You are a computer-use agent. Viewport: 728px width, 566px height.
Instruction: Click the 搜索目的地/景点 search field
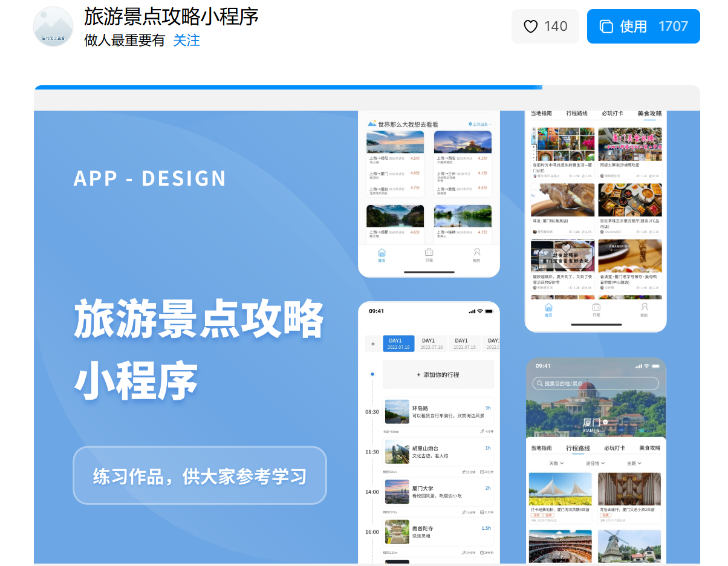596,383
